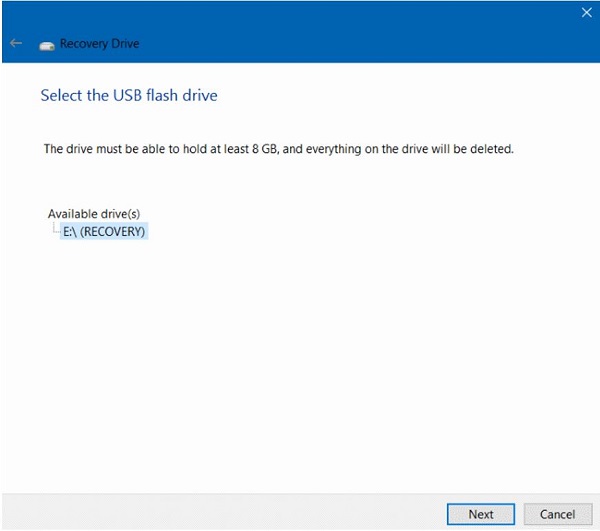Viewport: 600px width, 531px height.
Task: Select the E:\ (RECOVERY) drive
Action: 104,231
